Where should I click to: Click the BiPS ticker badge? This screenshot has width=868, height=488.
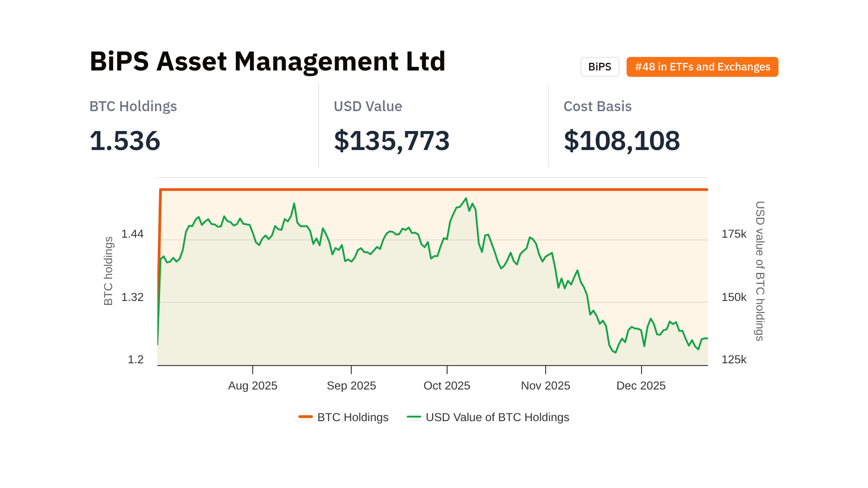(x=599, y=67)
